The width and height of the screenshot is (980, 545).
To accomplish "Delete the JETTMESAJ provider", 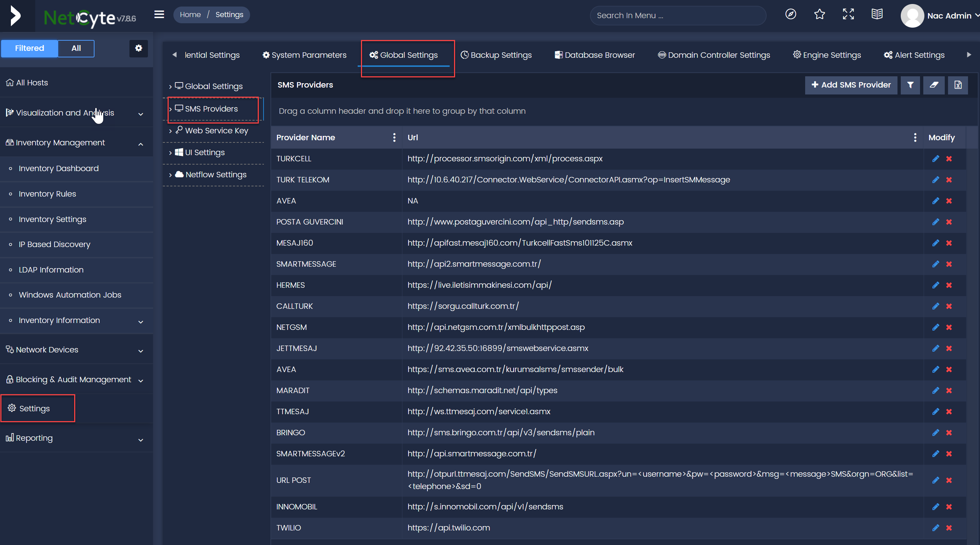I will 949,348.
